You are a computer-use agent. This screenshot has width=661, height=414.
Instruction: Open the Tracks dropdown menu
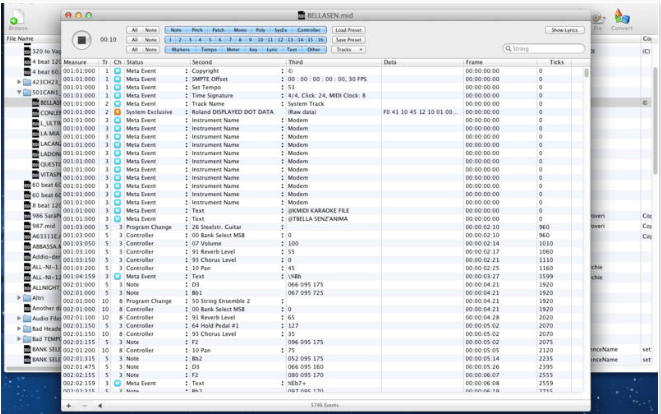pos(349,49)
